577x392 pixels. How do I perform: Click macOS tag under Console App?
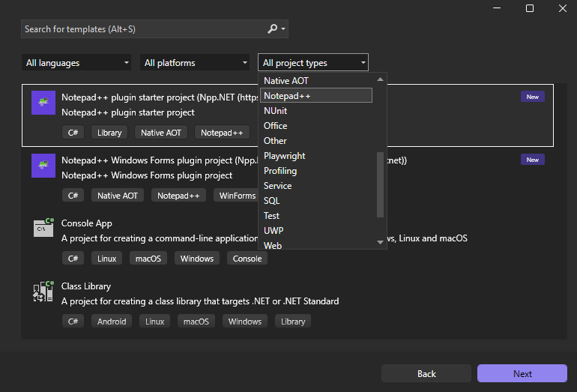[x=148, y=259]
